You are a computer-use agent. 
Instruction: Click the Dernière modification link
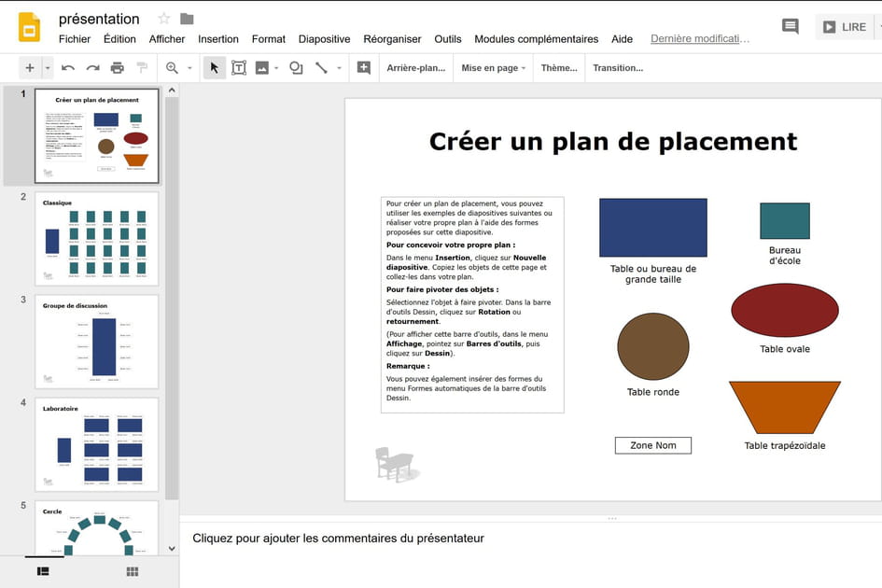pos(700,39)
